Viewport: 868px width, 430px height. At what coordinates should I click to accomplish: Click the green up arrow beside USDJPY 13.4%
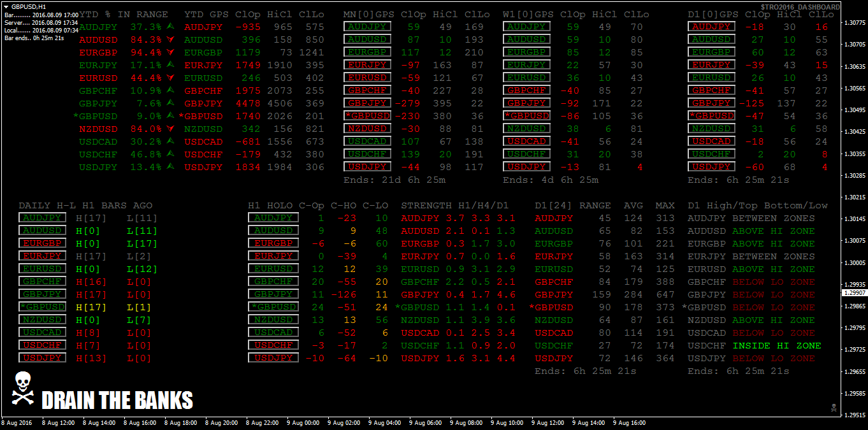[x=170, y=167]
